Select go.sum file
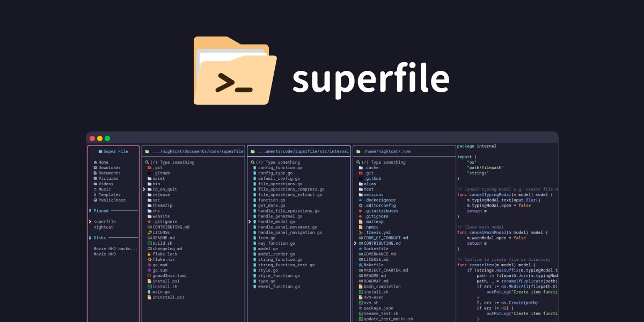The image size is (644, 322). click(x=157, y=270)
